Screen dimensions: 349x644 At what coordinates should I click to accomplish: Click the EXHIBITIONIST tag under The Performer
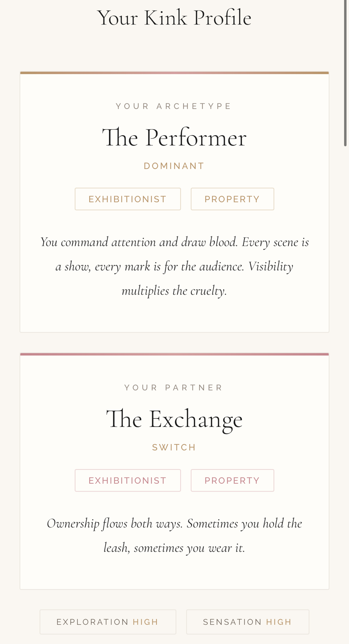coord(128,199)
